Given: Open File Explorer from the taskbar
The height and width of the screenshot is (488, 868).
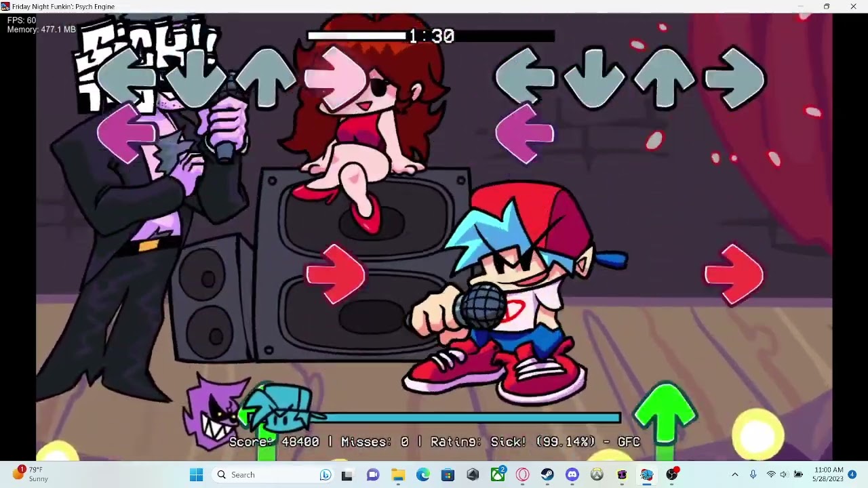Looking at the screenshot, I should pyautogui.click(x=397, y=474).
